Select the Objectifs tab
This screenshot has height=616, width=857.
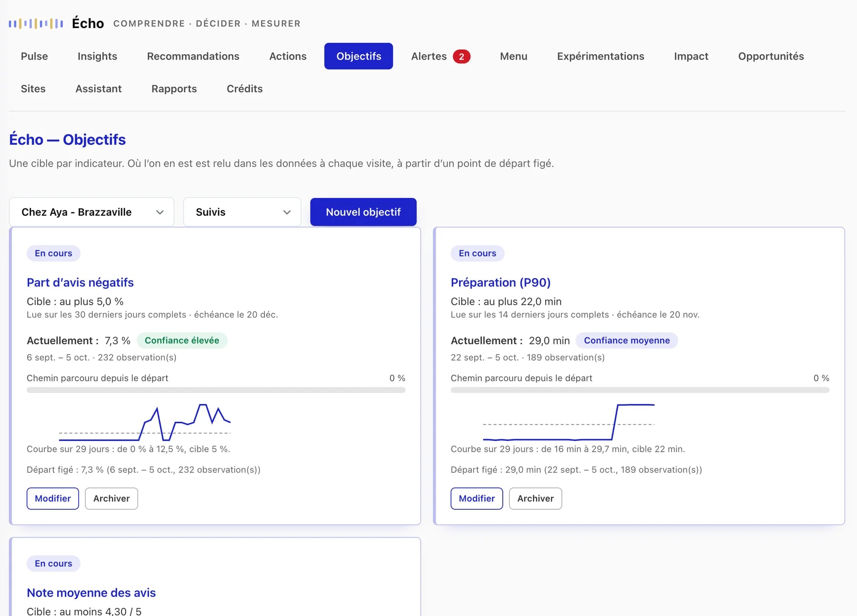coord(359,56)
